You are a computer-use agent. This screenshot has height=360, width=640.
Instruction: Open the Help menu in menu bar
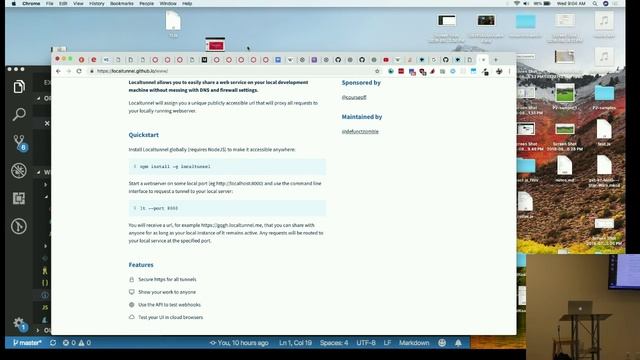[x=187, y=3]
